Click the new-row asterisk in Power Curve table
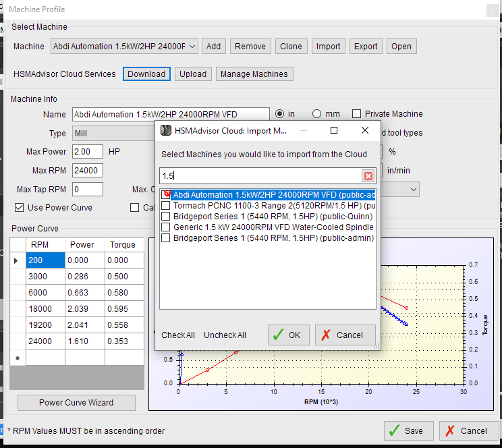This screenshot has height=448, width=502. click(18, 358)
